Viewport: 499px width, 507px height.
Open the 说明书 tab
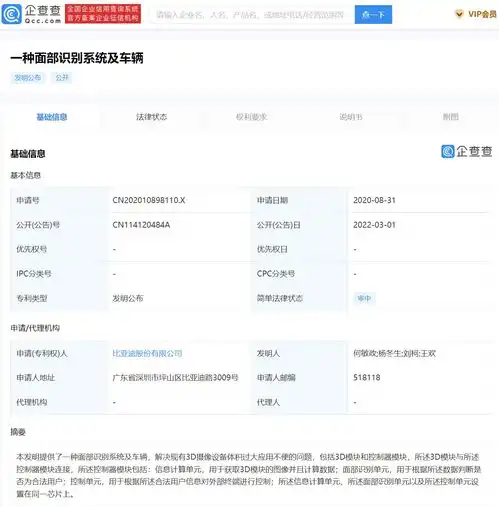[351, 117]
